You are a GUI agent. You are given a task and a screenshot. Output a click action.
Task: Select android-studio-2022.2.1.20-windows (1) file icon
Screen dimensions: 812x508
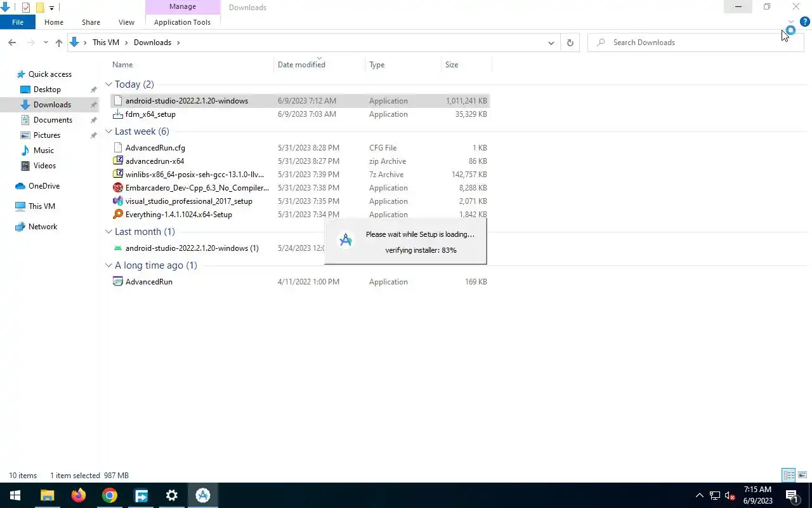pos(117,248)
